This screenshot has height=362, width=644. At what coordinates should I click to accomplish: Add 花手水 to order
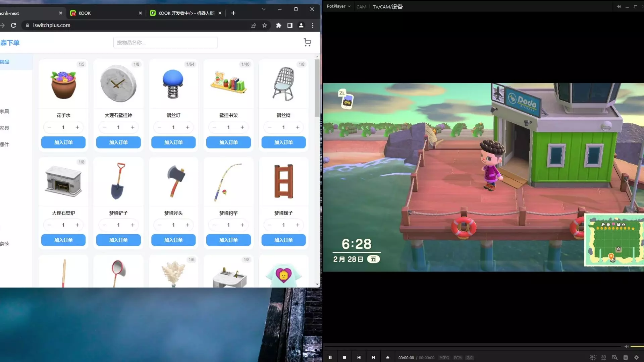[63, 142]
